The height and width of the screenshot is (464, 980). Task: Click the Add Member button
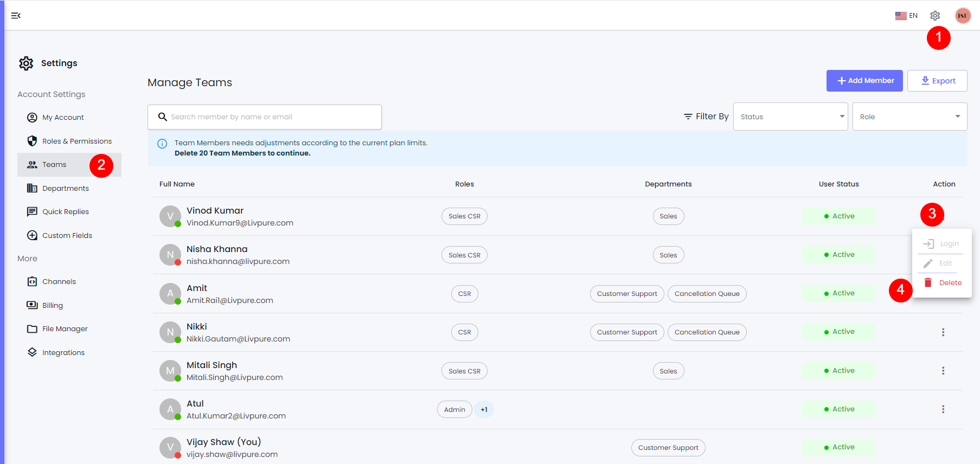(x=864, y=81)
